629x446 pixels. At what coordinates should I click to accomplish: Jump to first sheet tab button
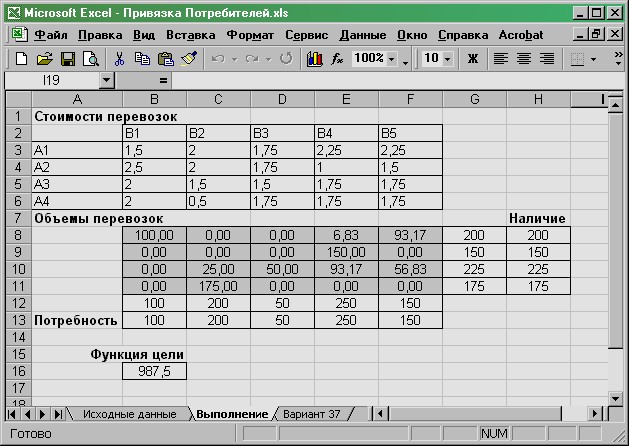[x=12, y=414]
